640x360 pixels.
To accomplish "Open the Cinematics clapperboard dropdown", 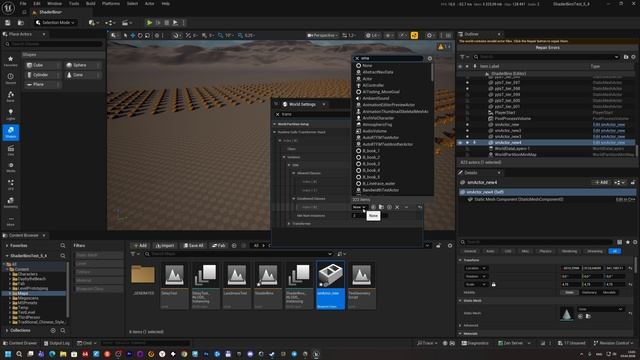I will 126,22.
